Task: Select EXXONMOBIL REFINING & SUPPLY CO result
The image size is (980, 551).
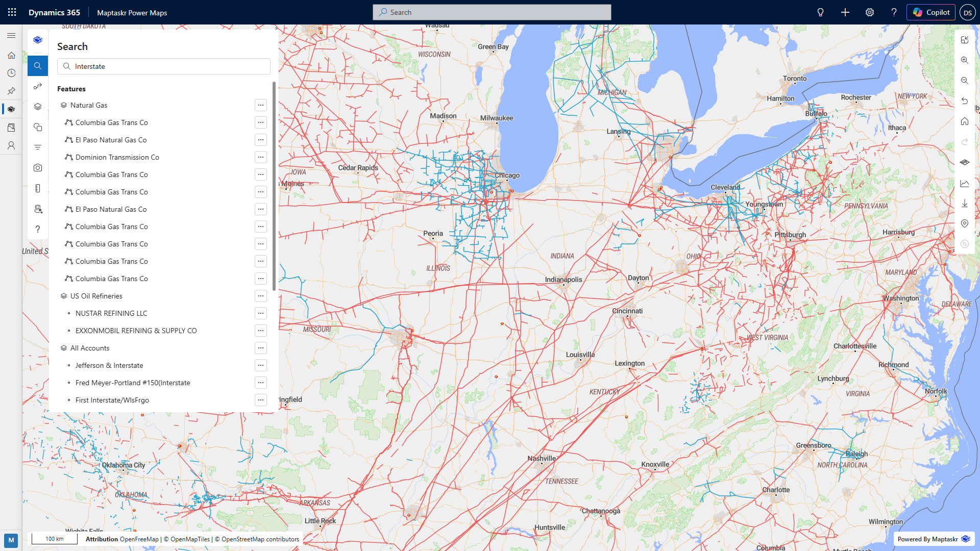Action: click(x=136, y=331)
